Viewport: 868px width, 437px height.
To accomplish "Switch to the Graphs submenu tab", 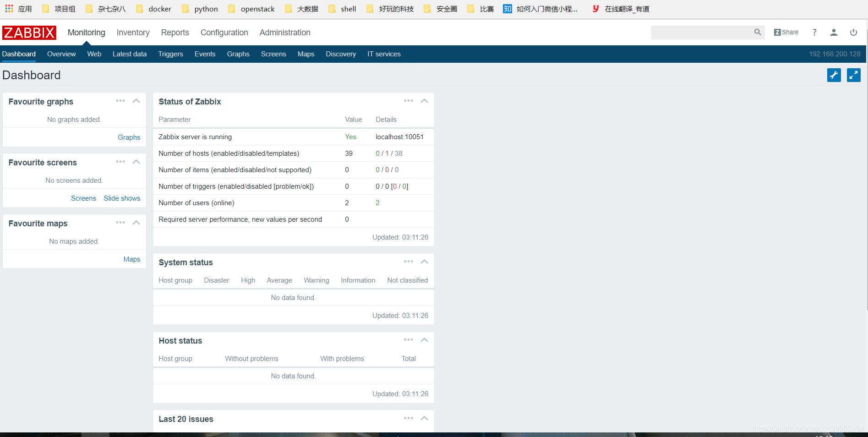I will click(238, 54).
